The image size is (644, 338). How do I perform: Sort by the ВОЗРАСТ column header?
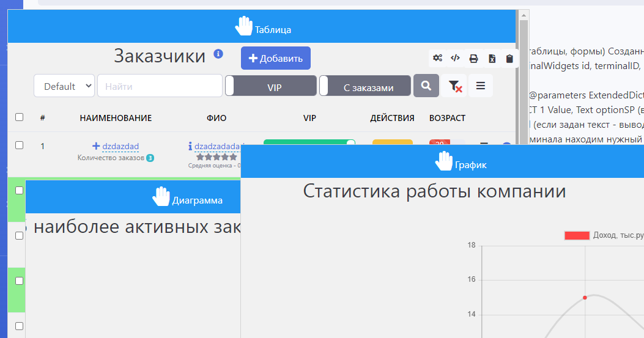447,119
